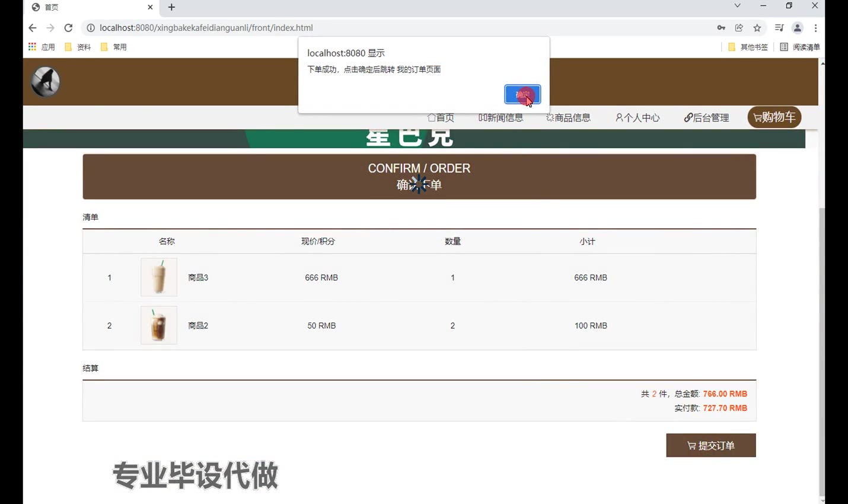Image resolution: width=848 pixels, height=504 pixels.
Task: Select the 首页 browser tab
Action: coord(92,7)
